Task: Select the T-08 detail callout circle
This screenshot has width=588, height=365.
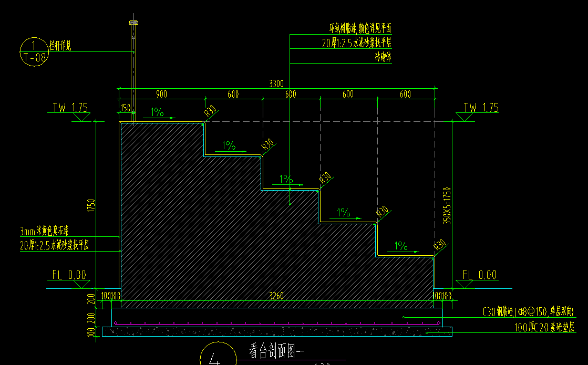Action: coord(34,51)
